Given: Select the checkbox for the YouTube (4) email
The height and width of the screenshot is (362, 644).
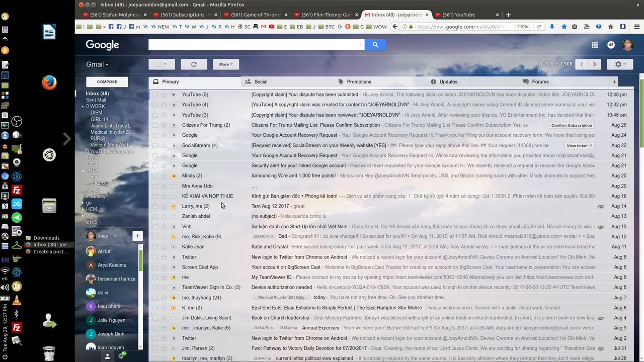Looking at the screenshot, I should pos(155,105).
